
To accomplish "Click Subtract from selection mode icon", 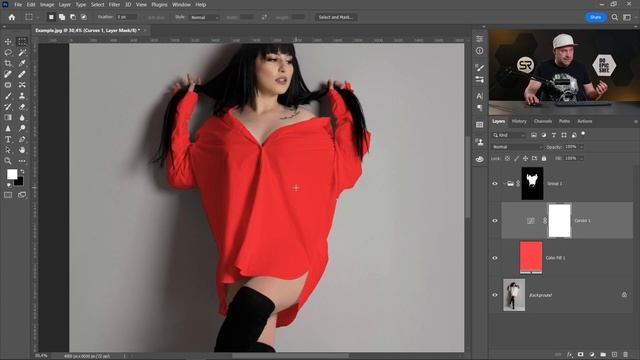I will 73,17.
